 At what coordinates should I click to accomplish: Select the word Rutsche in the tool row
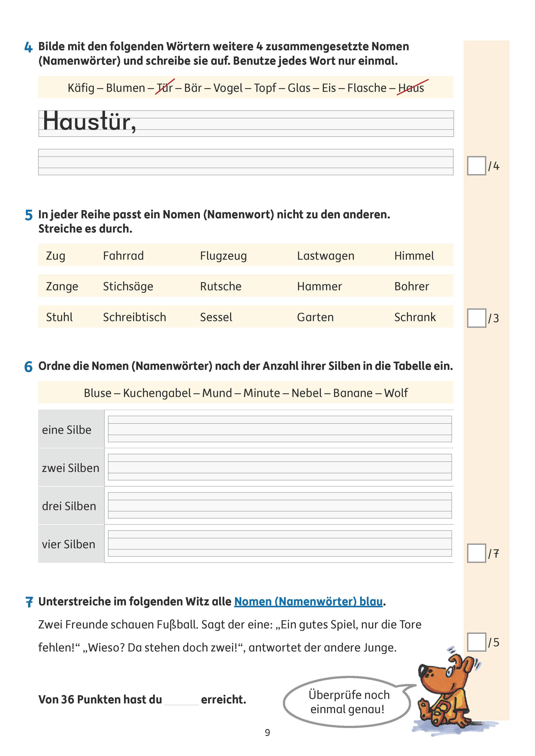221,286
